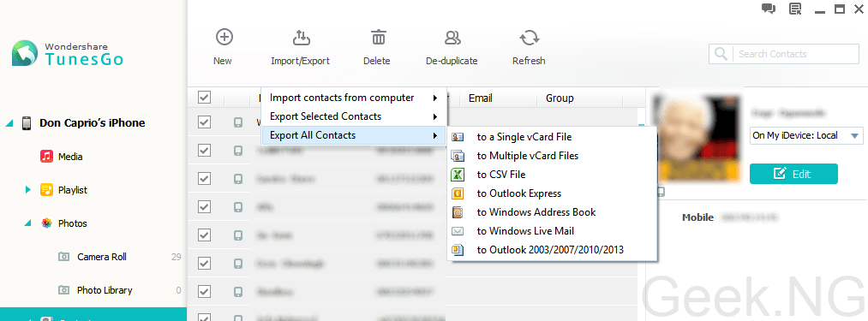Expand the Playlist tree arrow
868x321 pixels.
tap(27, 190)
